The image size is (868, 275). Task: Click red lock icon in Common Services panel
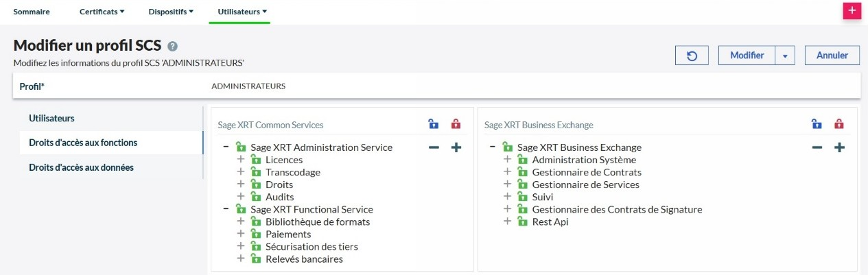(456, 124)
